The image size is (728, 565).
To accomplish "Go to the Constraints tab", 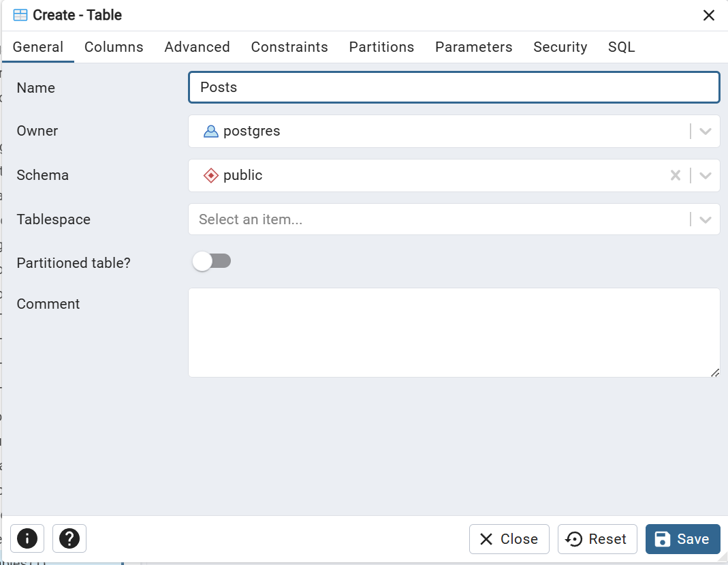I will 289,47.
